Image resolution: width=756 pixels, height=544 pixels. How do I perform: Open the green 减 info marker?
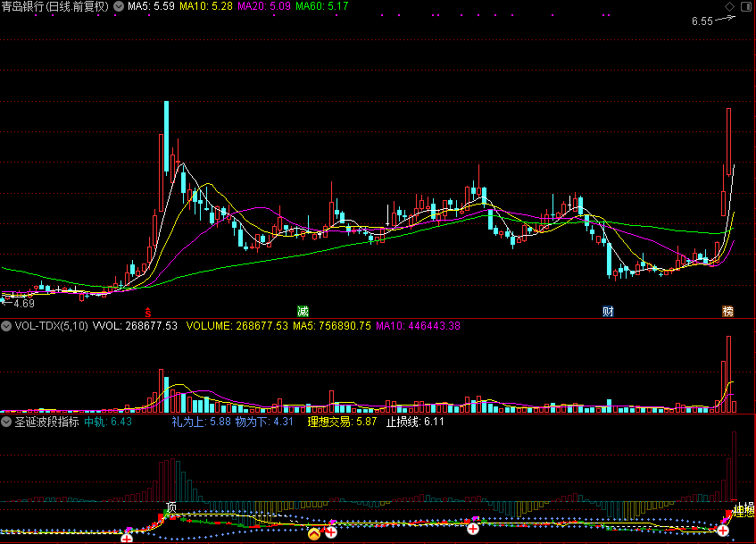tap(303, 312)
